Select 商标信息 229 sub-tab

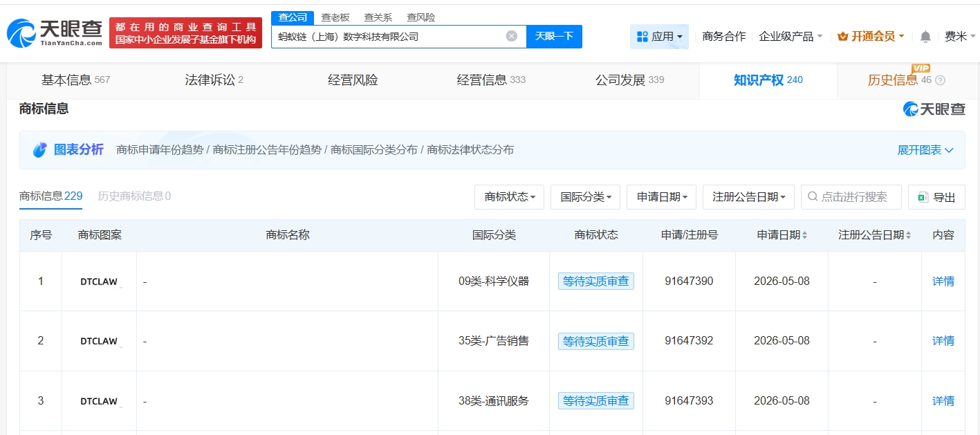(x=50, y=196)
